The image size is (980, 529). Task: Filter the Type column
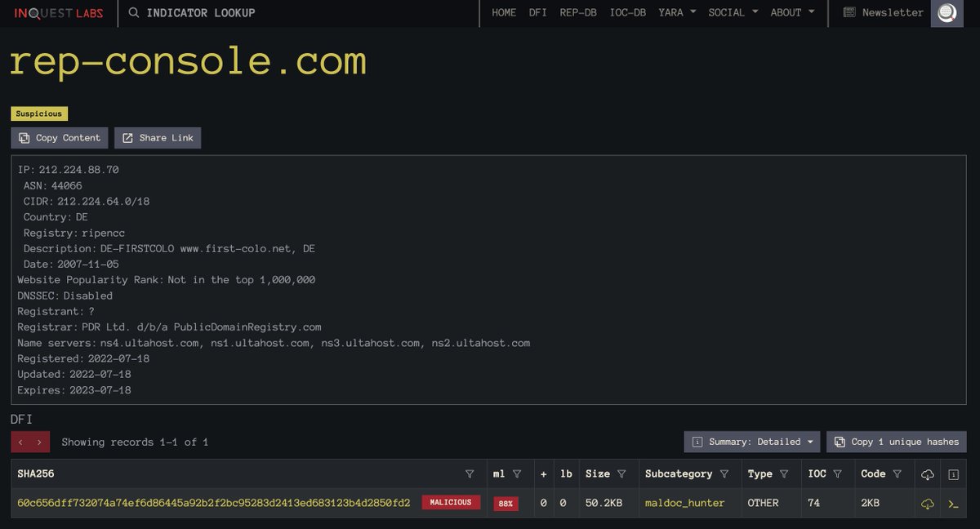784,474
